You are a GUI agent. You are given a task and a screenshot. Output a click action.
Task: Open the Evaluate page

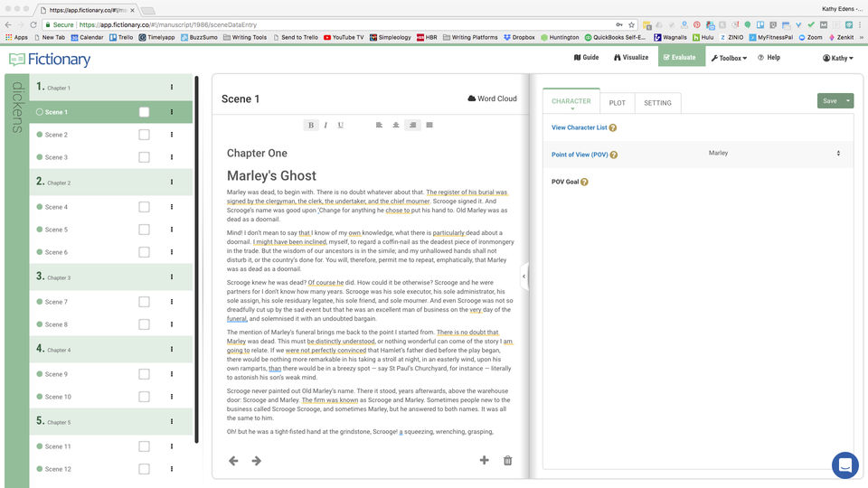click(682, 56)
